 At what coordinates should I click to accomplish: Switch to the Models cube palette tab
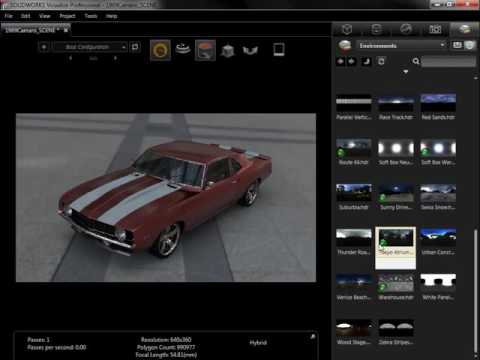(347, 29)
